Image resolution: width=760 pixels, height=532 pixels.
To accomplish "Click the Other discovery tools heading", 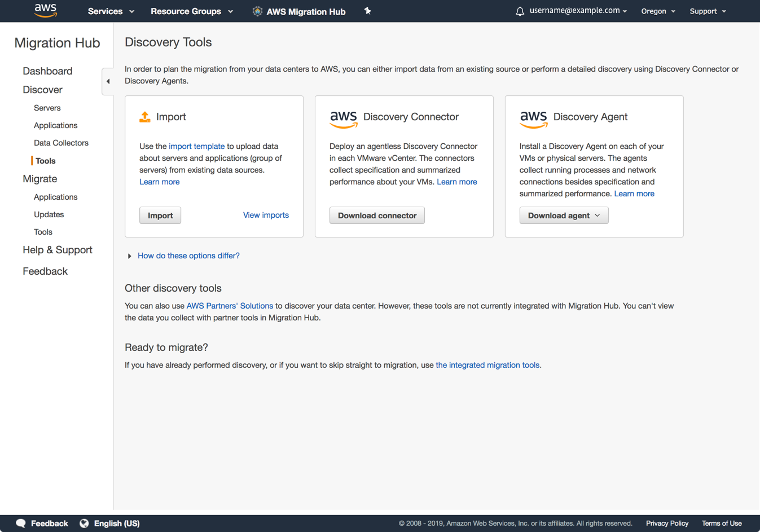I will tap(173, 288).
